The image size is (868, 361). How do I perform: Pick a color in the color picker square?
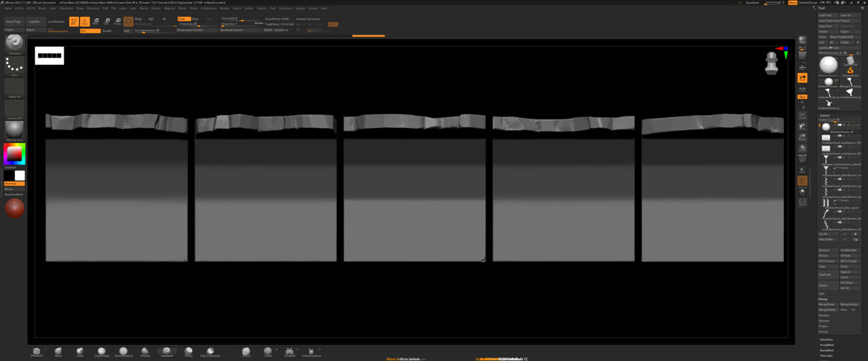click(14, 154)
